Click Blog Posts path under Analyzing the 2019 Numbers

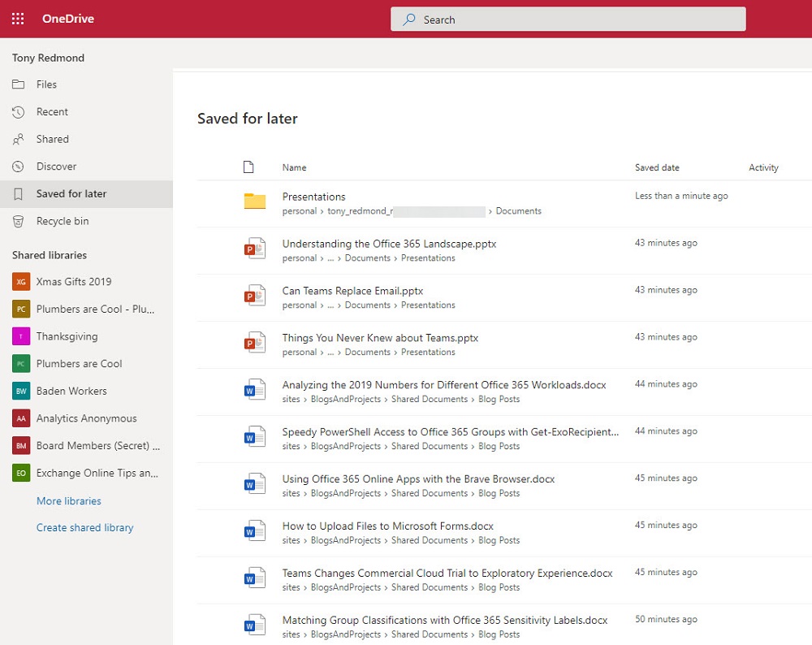click(x=499, y=399)
